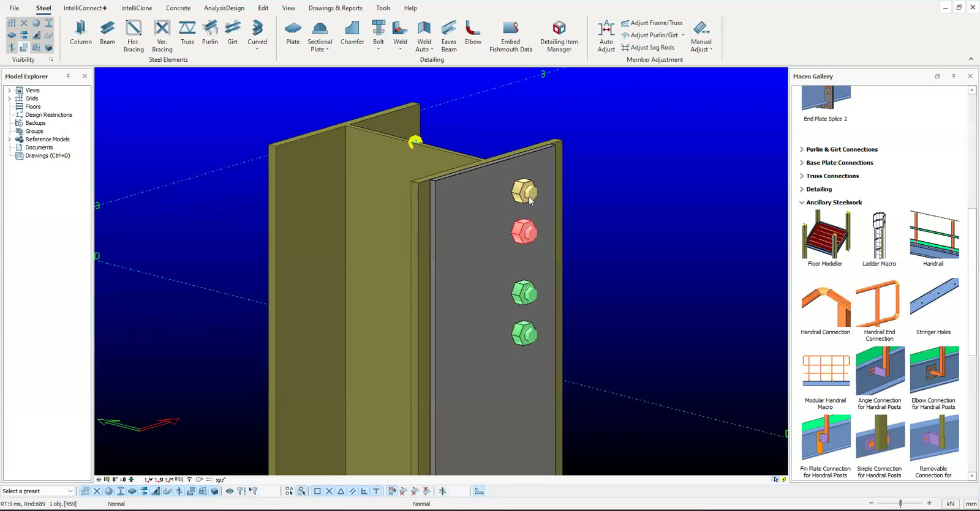Click the zoom out minus button
Screen dimensions: 980x511
tap(871, 503)
